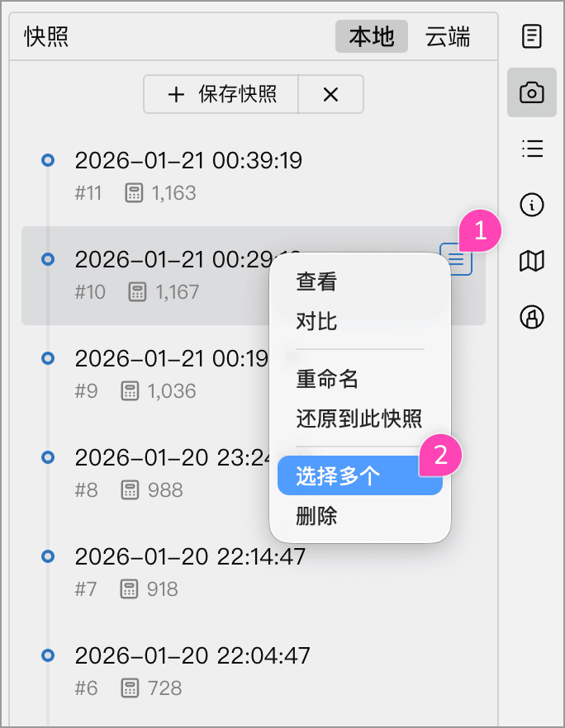Choose 删除 from the context menu
Screen dimensions: 565x728
click(x=316, y=517)
